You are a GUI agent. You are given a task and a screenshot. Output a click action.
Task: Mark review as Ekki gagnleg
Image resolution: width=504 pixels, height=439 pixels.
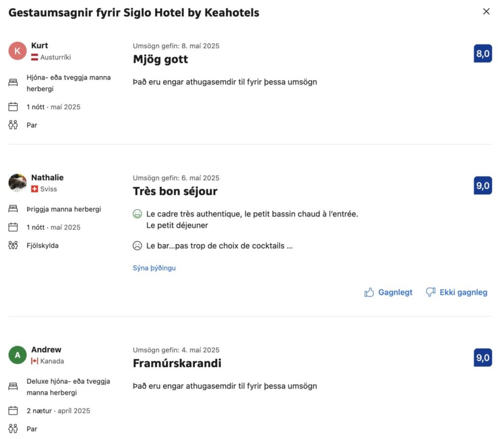(x=456, y=292)
